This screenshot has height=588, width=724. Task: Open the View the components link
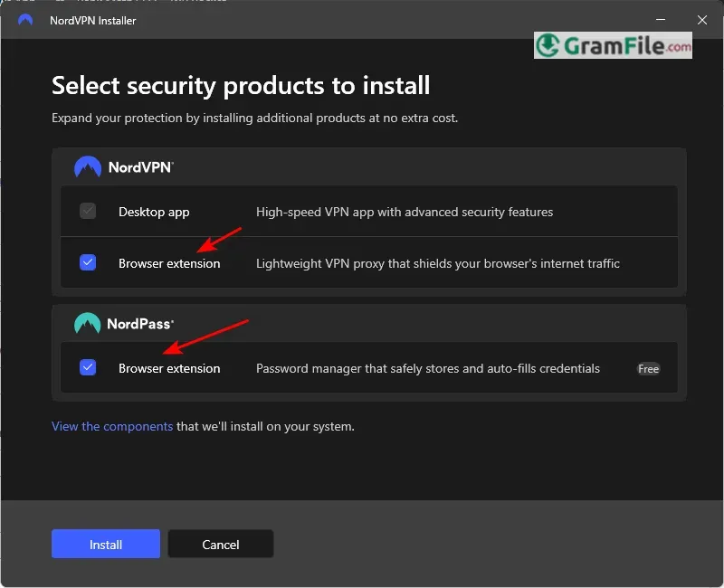112,426
